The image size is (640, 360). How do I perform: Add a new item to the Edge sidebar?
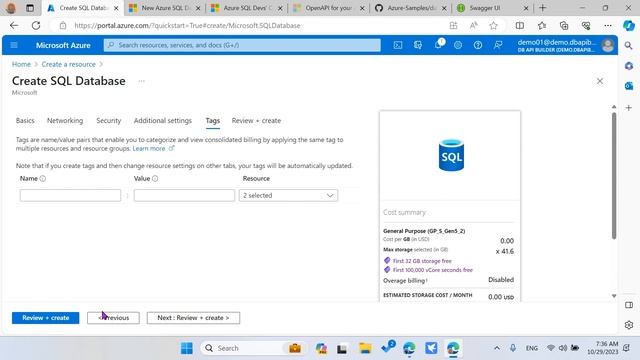click(629, 108)
